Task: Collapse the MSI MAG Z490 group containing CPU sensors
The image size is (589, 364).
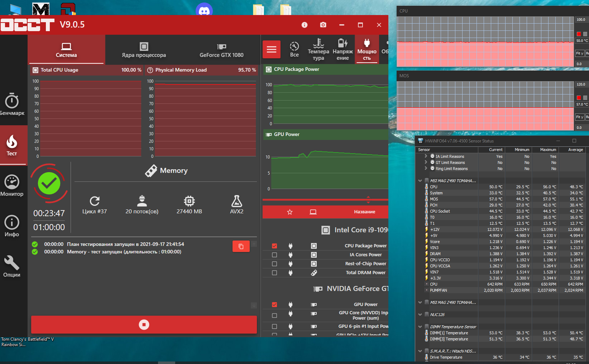Action: click(420, 181)
